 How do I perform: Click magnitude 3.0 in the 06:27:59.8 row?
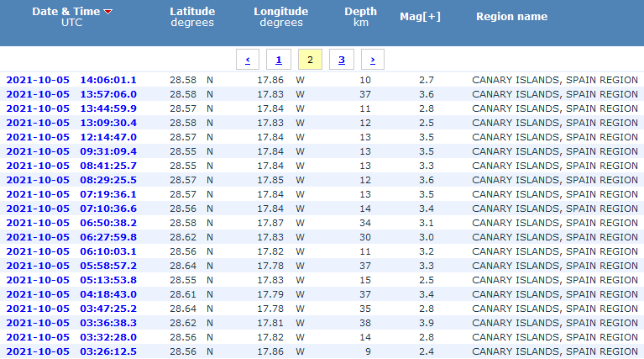[427, 237]
